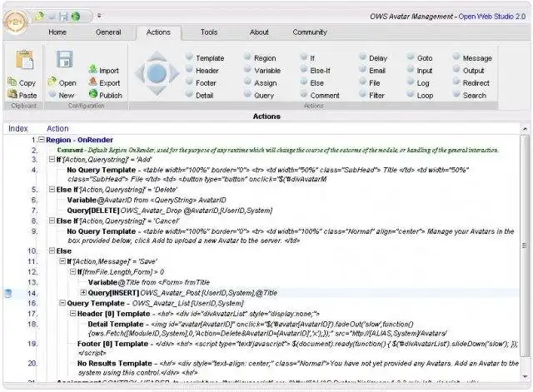
Task: Select row 6 Variable @AvatarID
Action: [x=147, y=200]
